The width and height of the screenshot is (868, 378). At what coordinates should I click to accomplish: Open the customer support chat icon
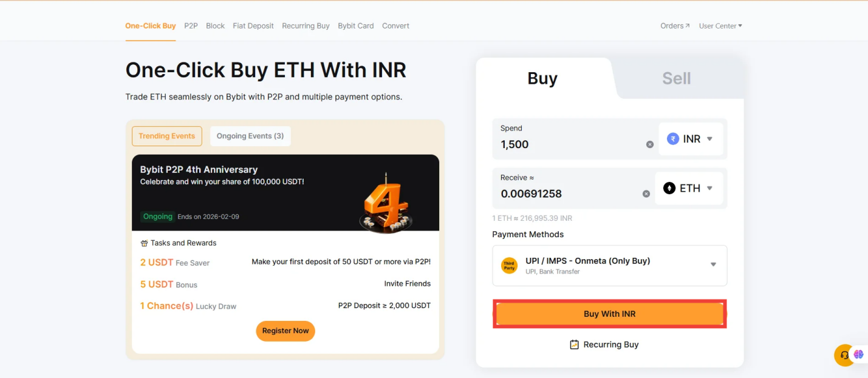(x=844, y=355)
